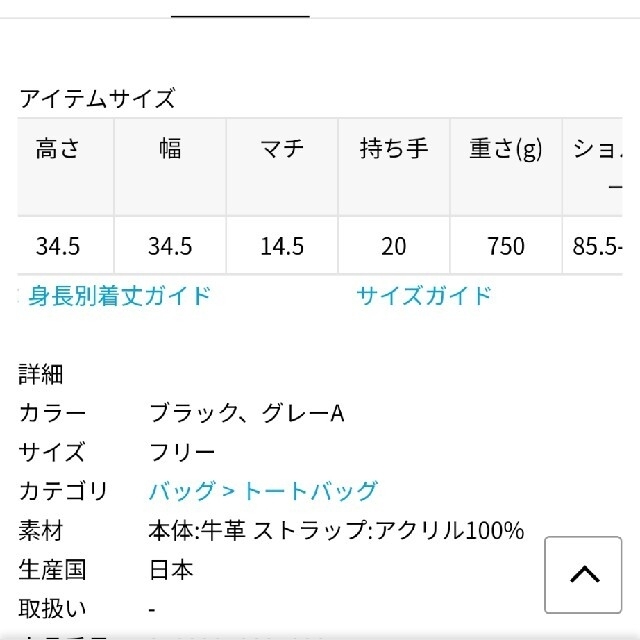The height and width of the screenshot is (640, 640).
Task: Click the アイテムサイズ section heading
Action: (98, 99)
